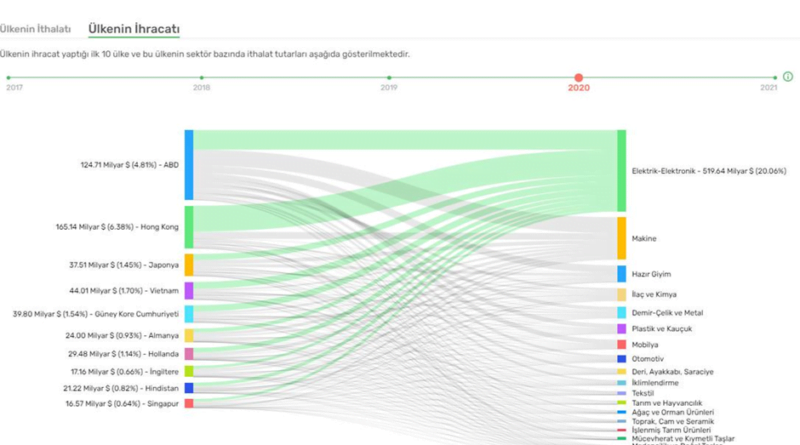
Task: Click the Otomotiv sector label
Action: pos(648,358)
